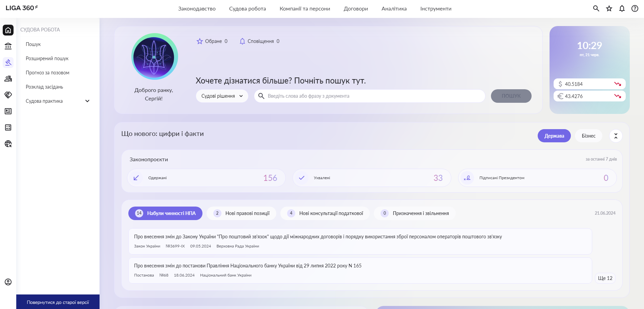Open the Судові рішення dropdown
Viewport: 644px width, 309px height.
tap(222, 96)
